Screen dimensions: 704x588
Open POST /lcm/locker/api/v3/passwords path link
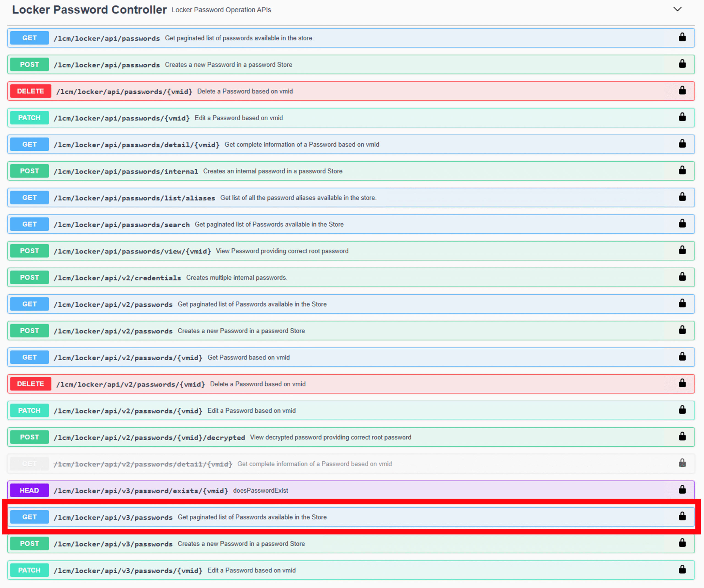113,544
